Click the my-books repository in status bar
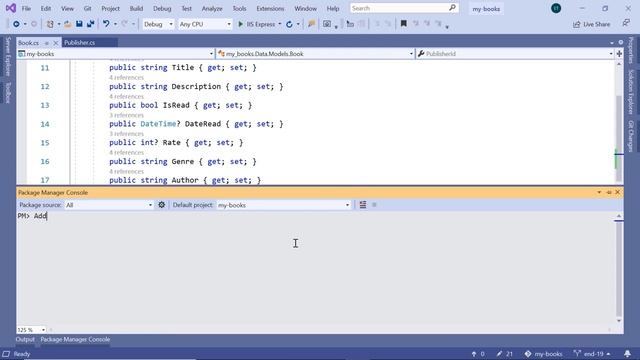 click(x=543, y=354)
